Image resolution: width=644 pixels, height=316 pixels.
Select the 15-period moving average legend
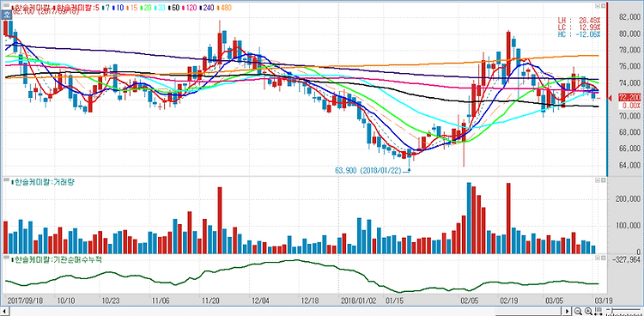click(132, 7)
